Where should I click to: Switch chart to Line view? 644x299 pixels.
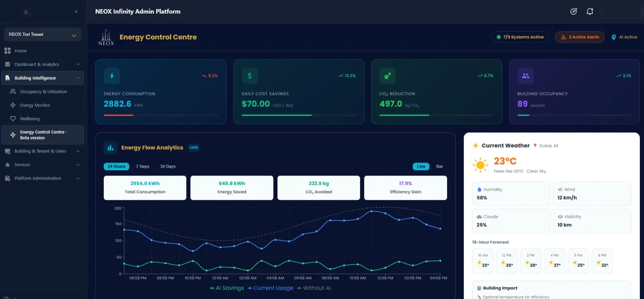421,166
